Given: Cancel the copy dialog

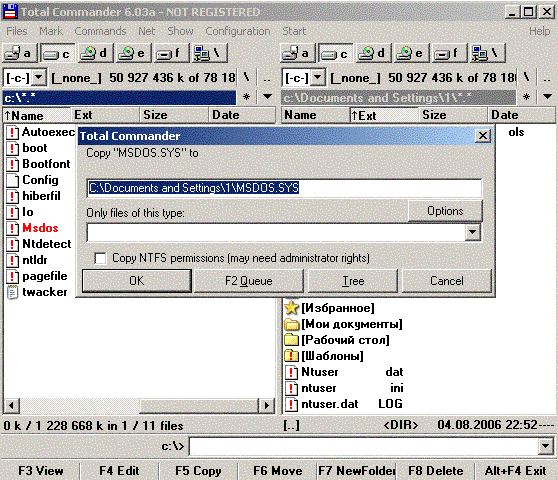Looking at the screenshot, I should 447,281.
